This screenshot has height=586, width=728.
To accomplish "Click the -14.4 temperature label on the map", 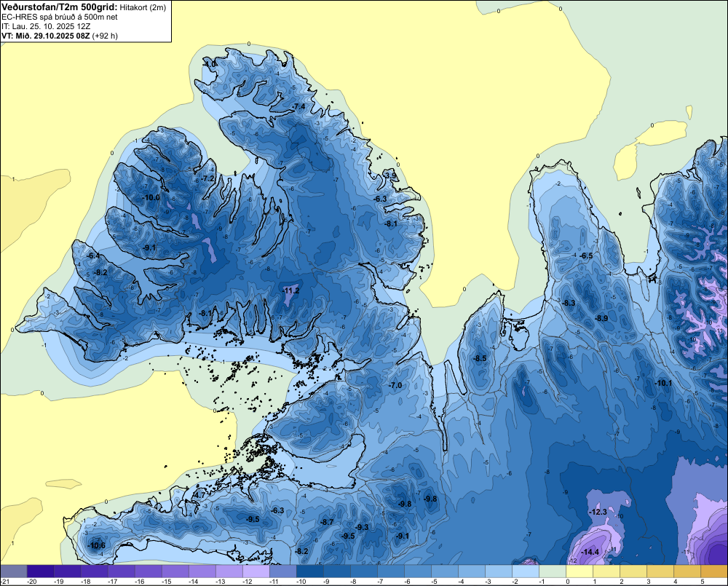I will [x=590, y=552].
